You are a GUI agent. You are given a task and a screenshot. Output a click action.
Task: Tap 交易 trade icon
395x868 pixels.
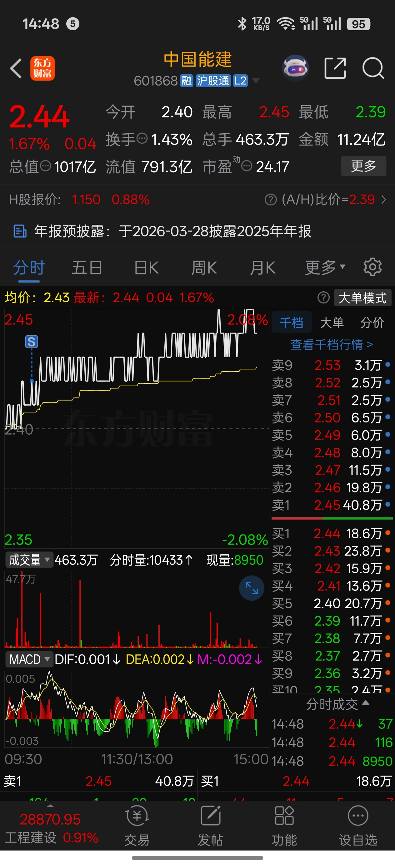pos(137,826)
